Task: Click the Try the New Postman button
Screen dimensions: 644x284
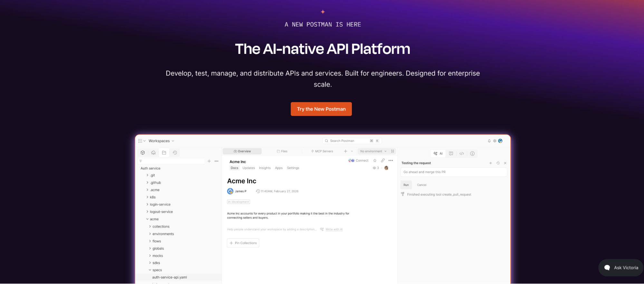Action: (x=321, y=109)
